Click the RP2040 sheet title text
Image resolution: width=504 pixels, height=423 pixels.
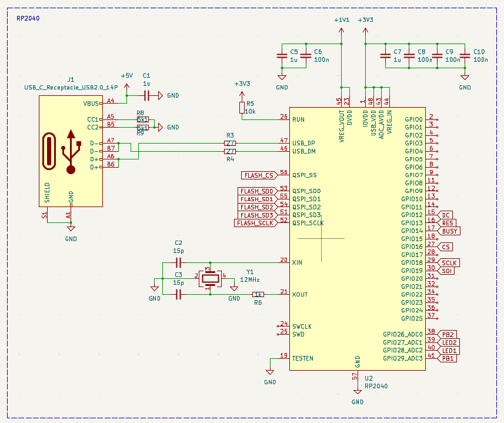(x=28, y=18)
